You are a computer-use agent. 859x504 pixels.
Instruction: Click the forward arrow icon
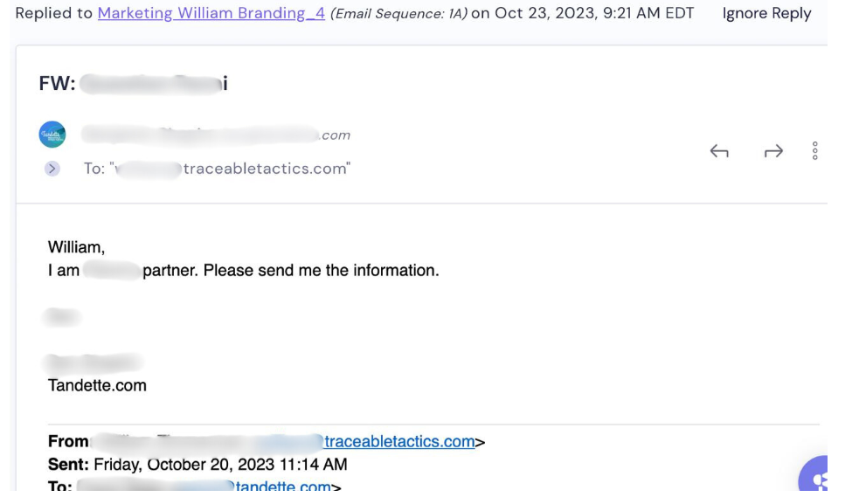pos(773,150)
